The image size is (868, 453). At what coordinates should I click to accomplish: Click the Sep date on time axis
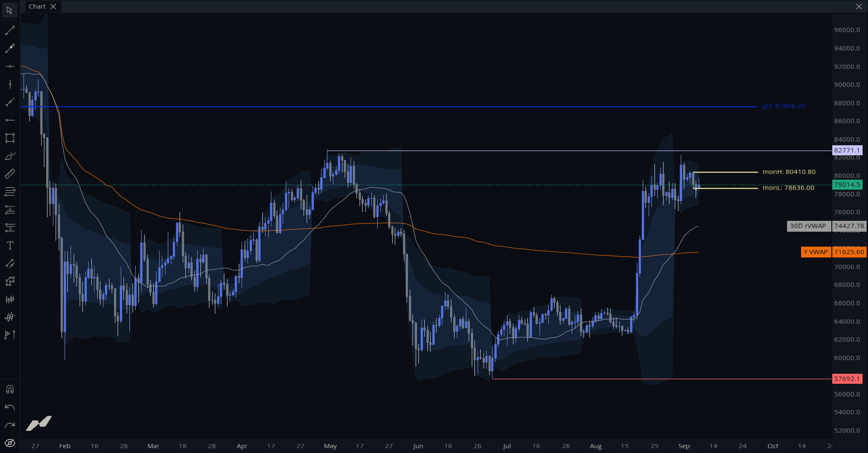pos(684,446)
